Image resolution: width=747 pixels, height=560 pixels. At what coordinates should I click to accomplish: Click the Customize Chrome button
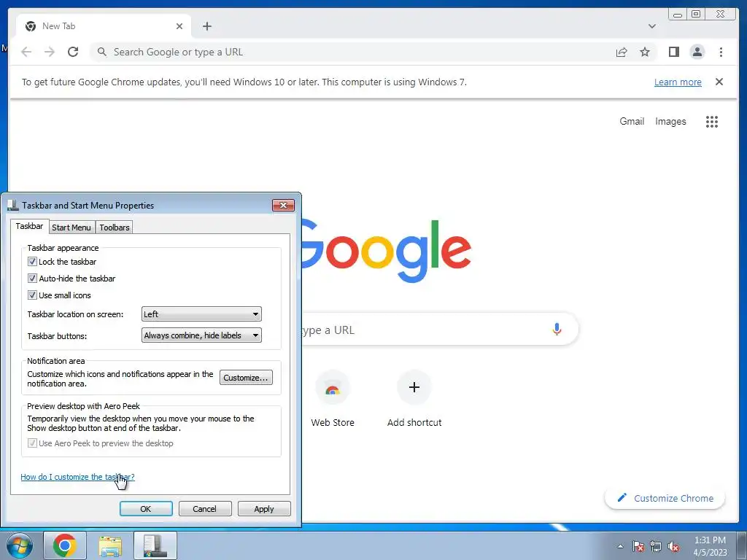tap(665, 498)
